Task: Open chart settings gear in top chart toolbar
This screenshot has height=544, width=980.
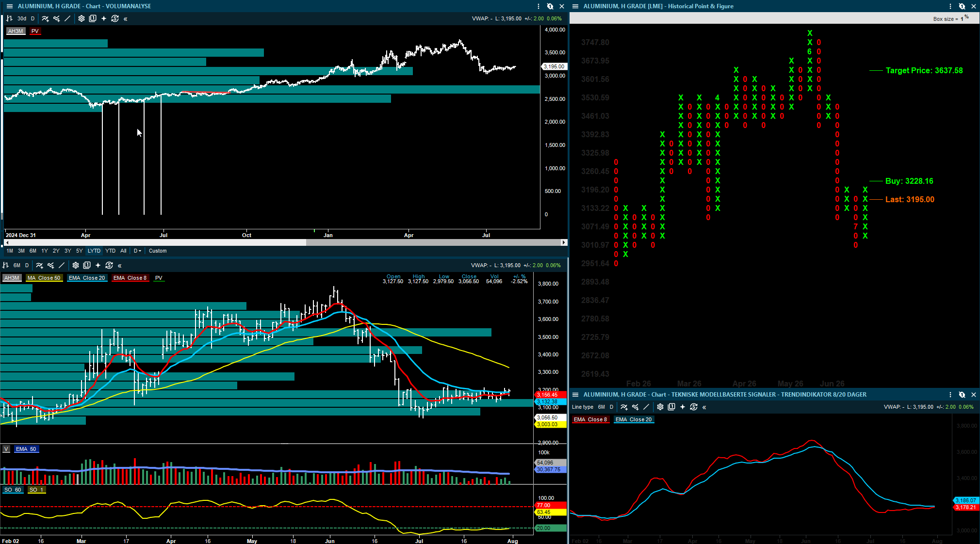Action: tap(82, 18)
